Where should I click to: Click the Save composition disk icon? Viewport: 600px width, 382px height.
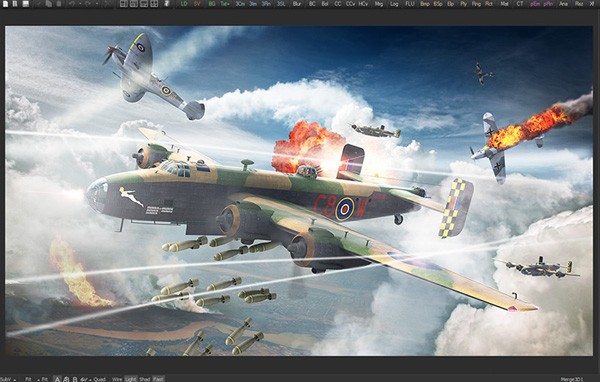click(25, 4)
